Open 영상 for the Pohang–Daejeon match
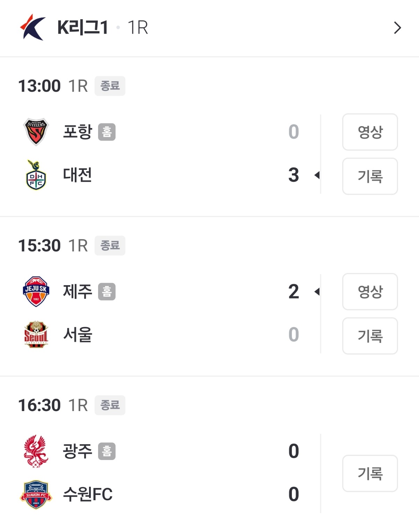 point(370,132)
